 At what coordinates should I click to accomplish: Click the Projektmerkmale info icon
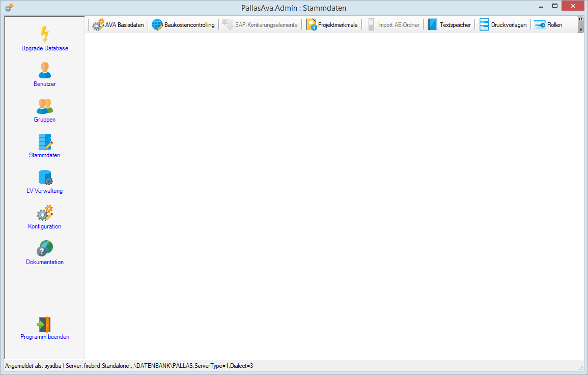click(x=311, y=25)
